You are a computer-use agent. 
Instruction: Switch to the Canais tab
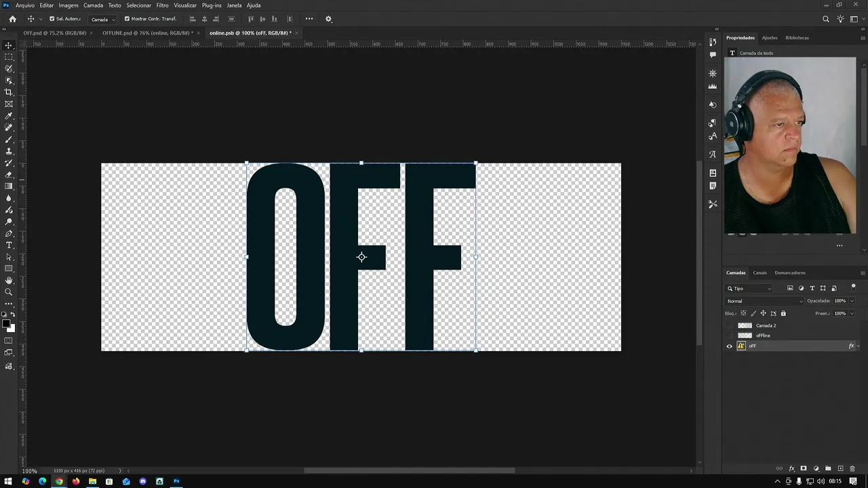759,273
